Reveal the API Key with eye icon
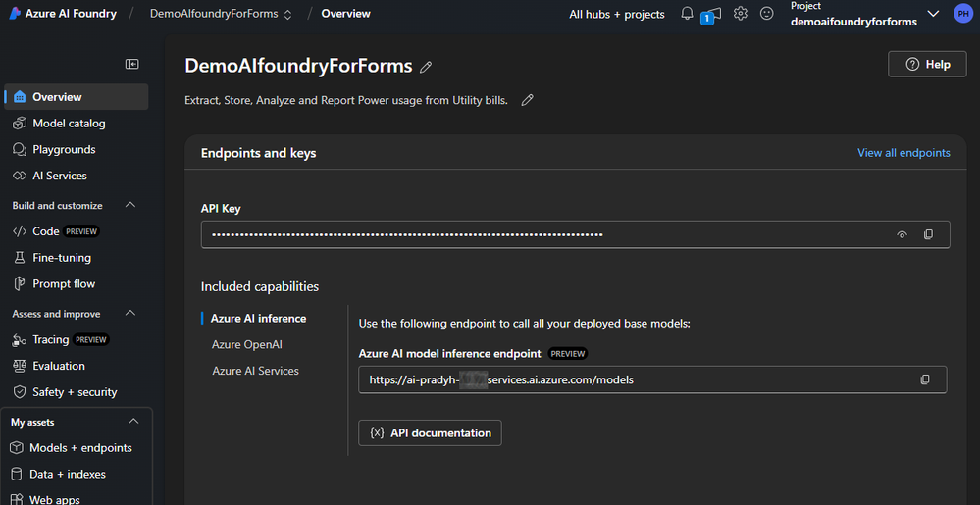This screenshot has width=980, height=505. coord(902,235)
